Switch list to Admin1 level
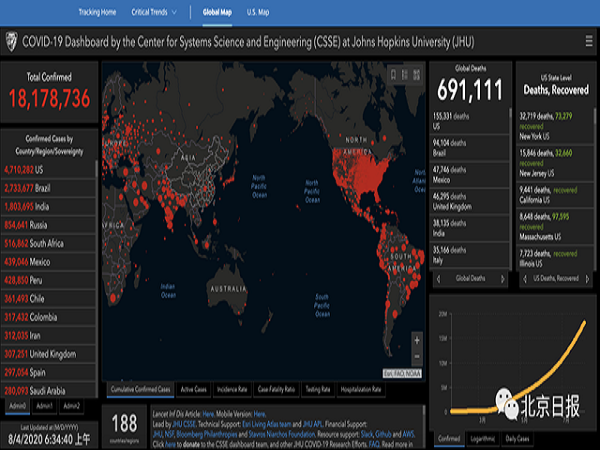Screen dimensions: 600x450 [x=43, y=405]
